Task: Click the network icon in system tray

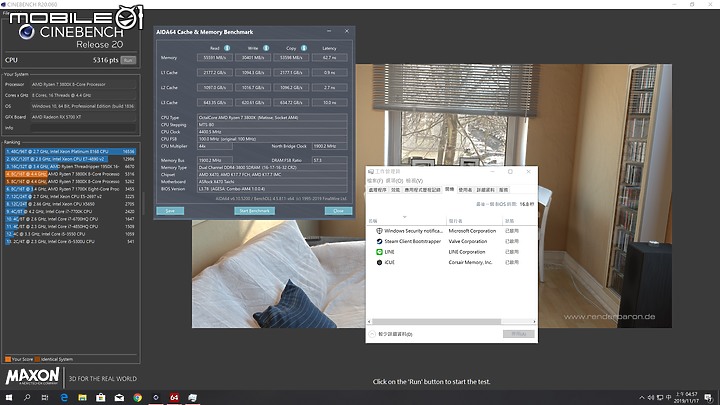Action: click(660, 398)
